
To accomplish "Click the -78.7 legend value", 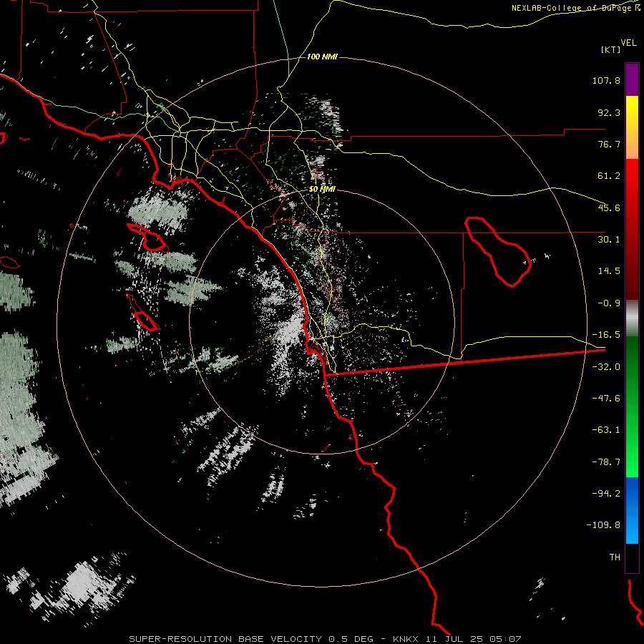I will [x=606, y=462].
